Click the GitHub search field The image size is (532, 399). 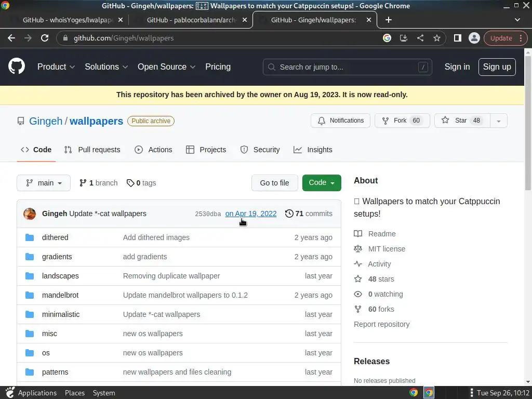[348, 67]
